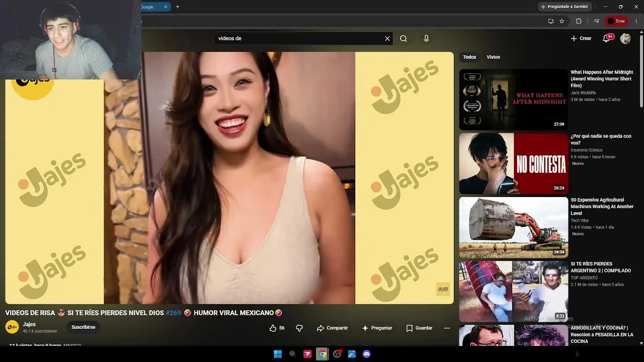The width and height of the screenshot is (644, 362).
Task: Click the Tech Vibe channel name
Action: tap(580, 221)
